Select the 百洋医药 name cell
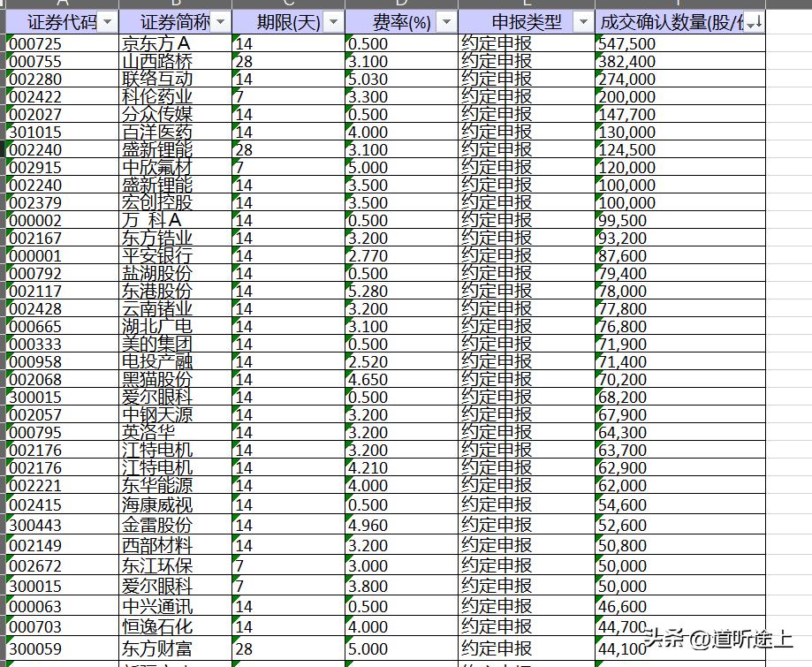The image size is (812, 667). click(175, 132)
